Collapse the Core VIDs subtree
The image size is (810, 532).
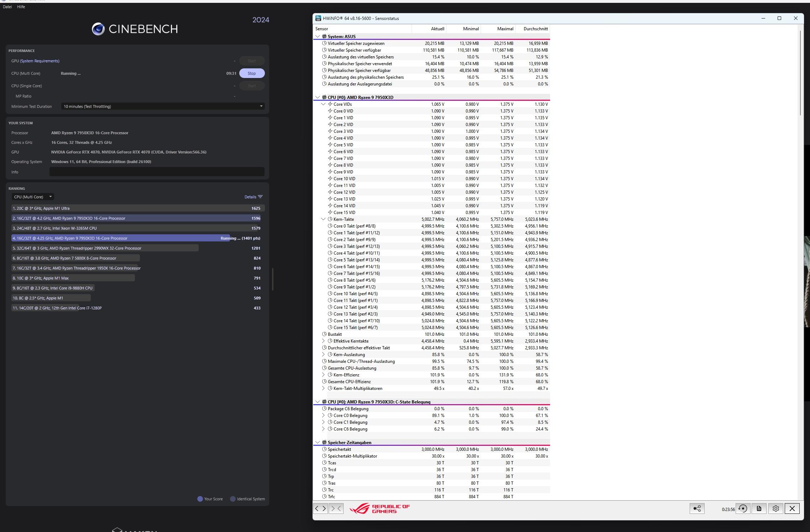[x=323, y=104]
